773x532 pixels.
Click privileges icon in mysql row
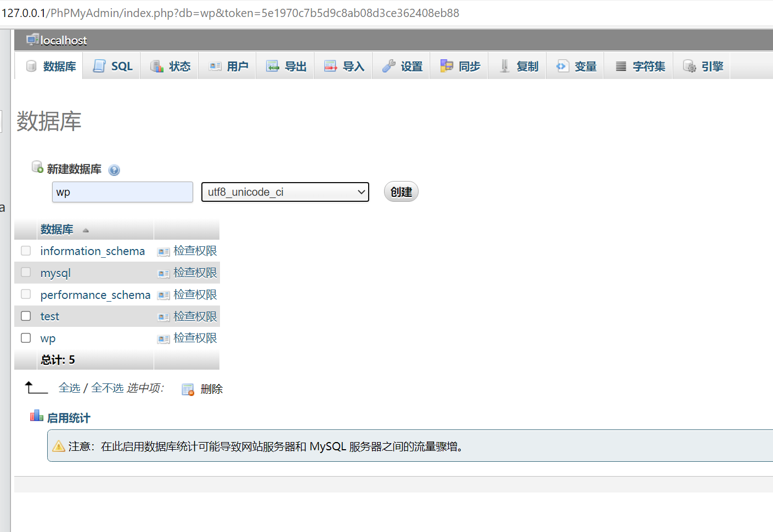pos(163,273)
